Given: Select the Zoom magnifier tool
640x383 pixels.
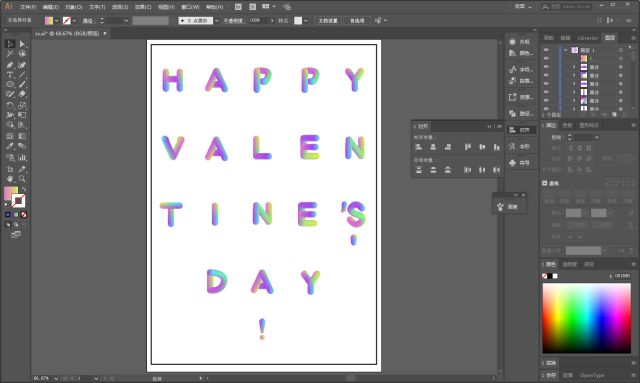Looking at the screenshot, I should tap(22, 179).
